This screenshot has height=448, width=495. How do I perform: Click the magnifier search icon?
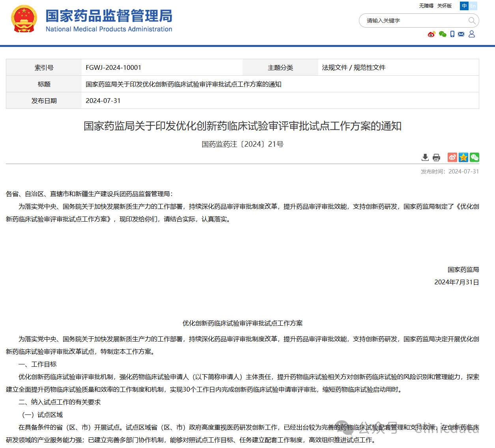tap(472, 21)
